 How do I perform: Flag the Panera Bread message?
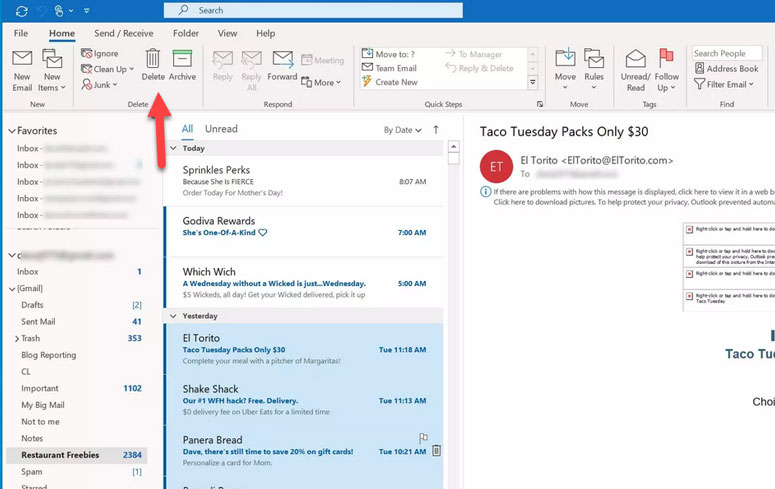point(423,438)
